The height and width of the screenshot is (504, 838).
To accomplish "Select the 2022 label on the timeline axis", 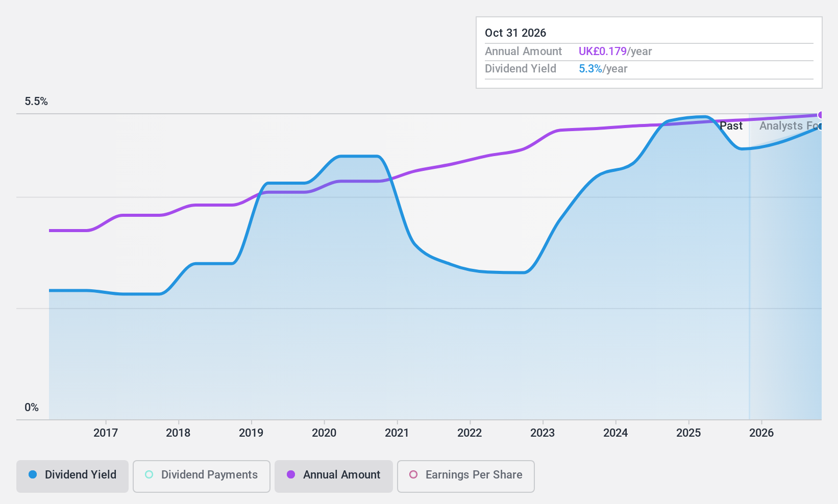I will pos(470,433).
